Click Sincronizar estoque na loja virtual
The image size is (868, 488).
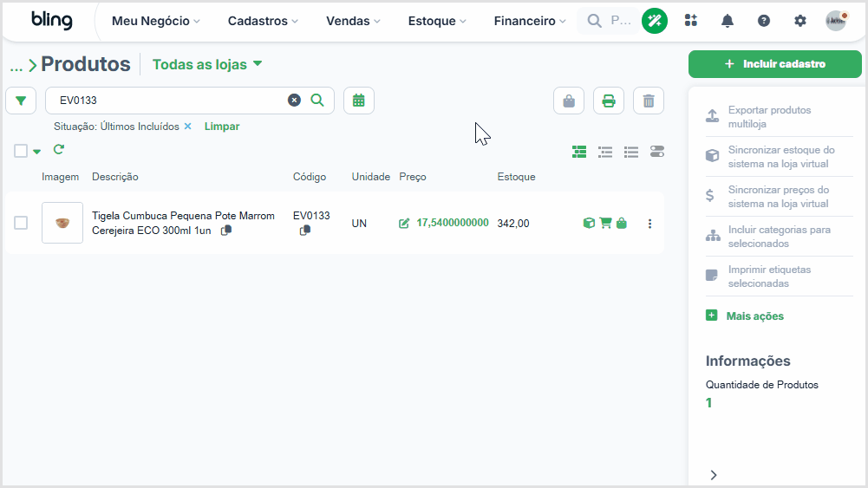click(779, 157)
